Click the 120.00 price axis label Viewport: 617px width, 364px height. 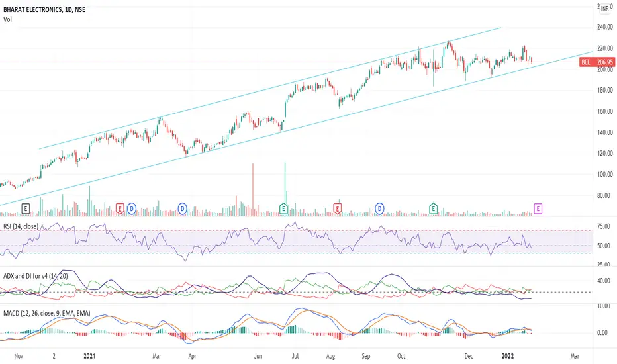coord(605,153)
